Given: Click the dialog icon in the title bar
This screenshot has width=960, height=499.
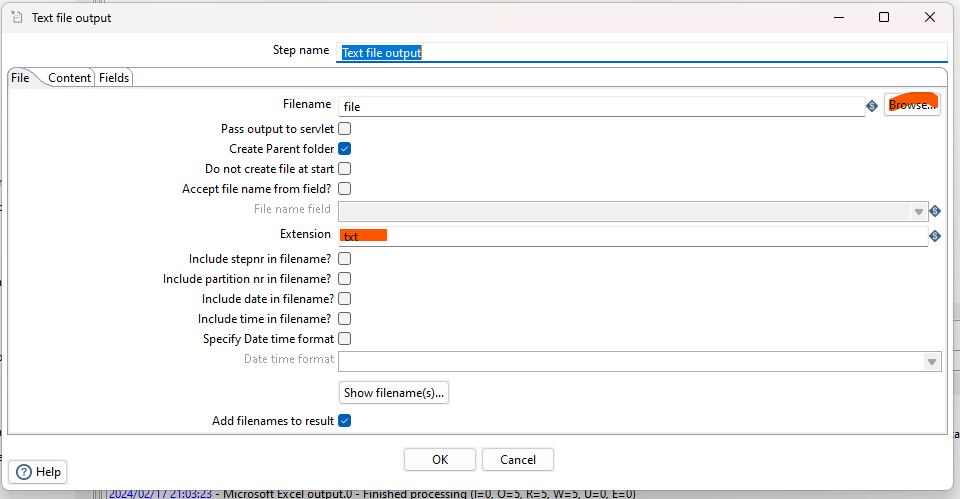Looking at the screenshot, I should click(17, 17).
